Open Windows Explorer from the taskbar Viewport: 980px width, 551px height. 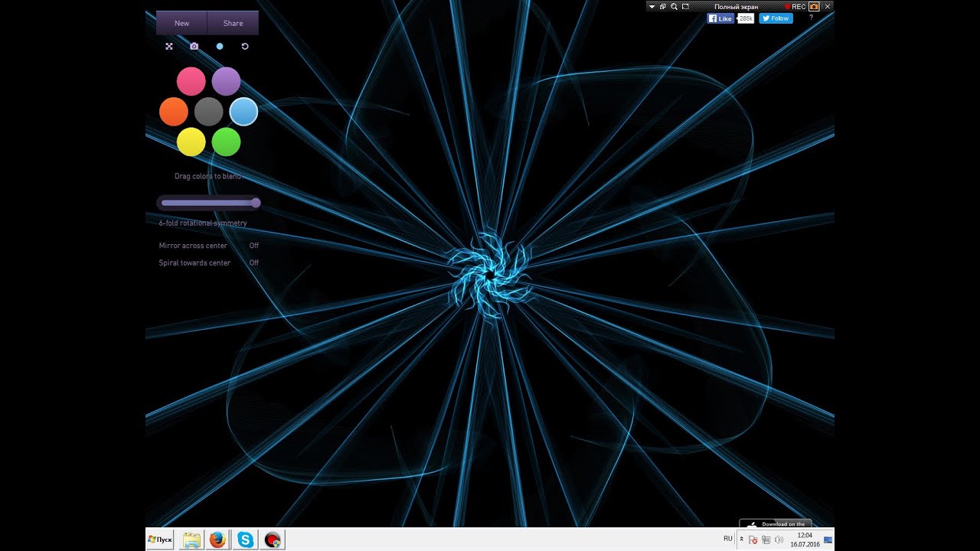(191, 540)
